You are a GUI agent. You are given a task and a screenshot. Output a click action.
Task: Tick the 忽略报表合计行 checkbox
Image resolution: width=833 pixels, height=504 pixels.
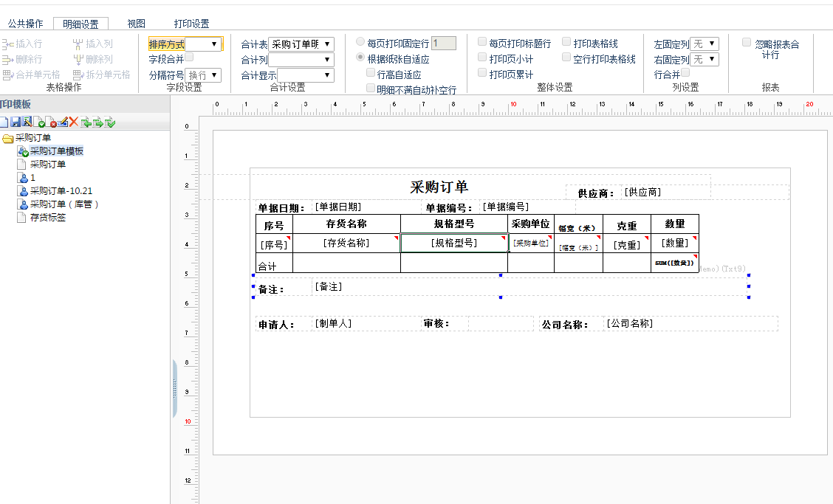[747, 42]
